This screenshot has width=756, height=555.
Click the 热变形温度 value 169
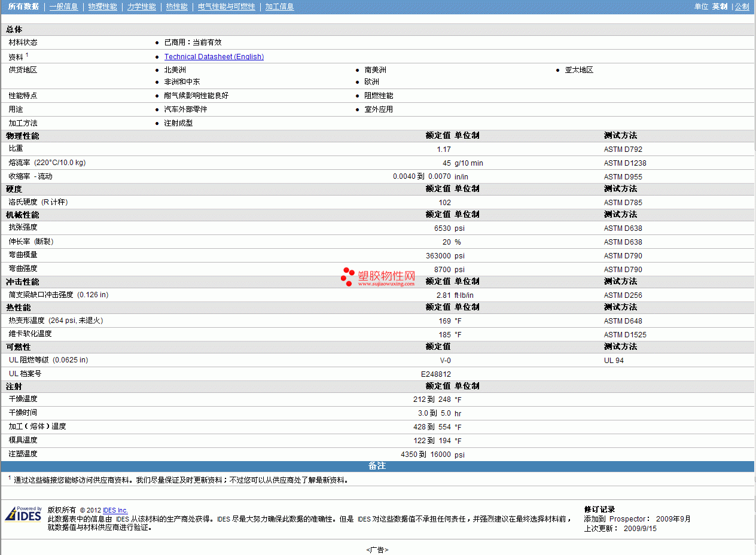445,321
